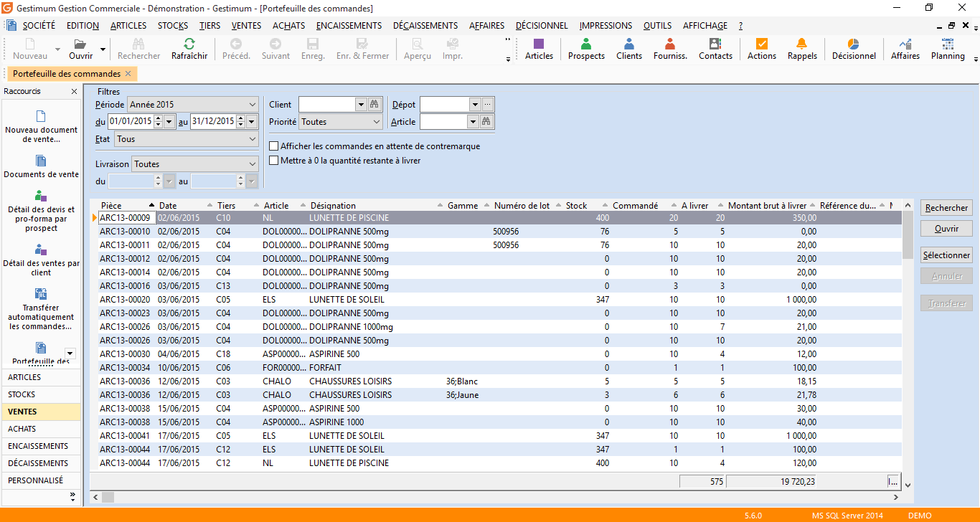Click Nouveau document de vente shortcut

click(41, 126)
